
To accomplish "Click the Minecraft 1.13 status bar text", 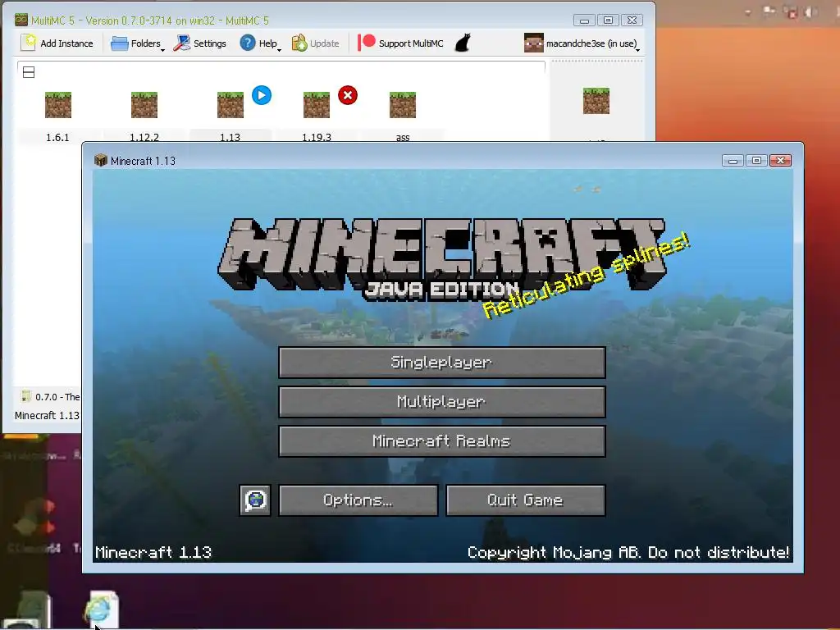I will (47, 415).
